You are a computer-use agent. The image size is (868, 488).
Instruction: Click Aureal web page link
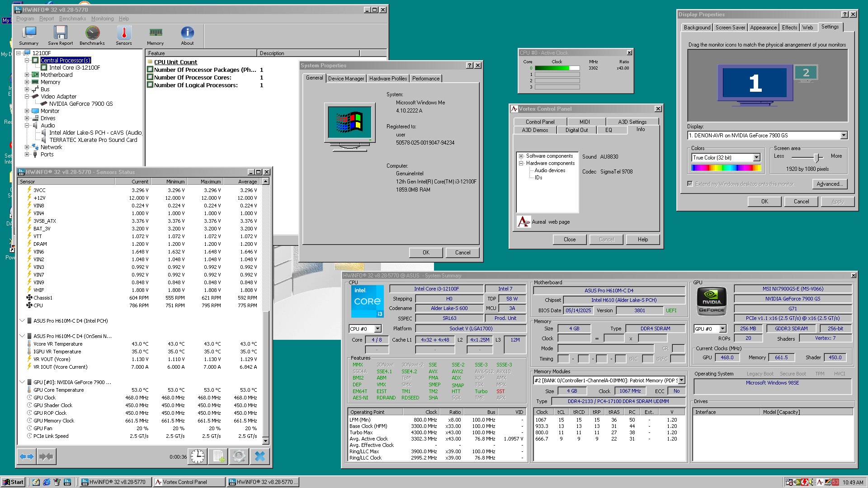click(550, 222)
